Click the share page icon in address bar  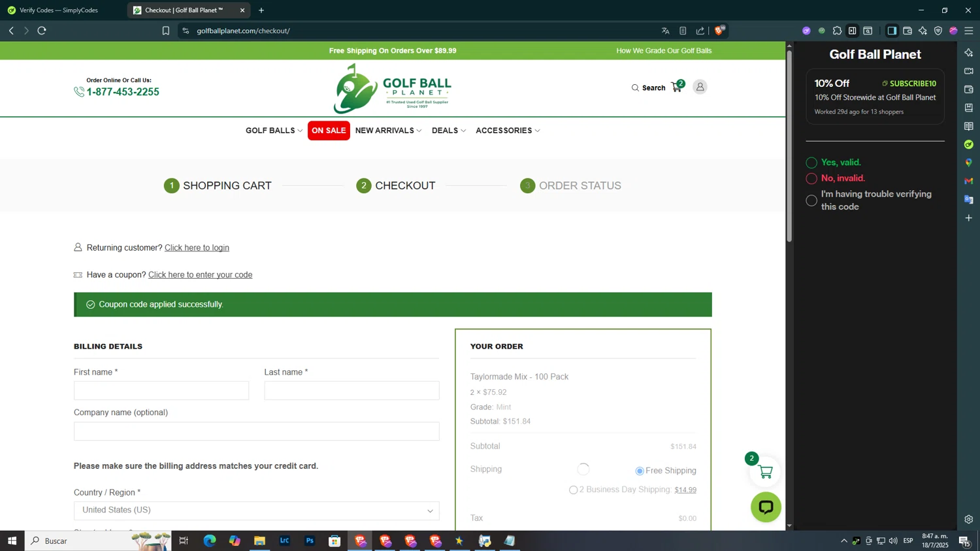(x=700, y=31)
